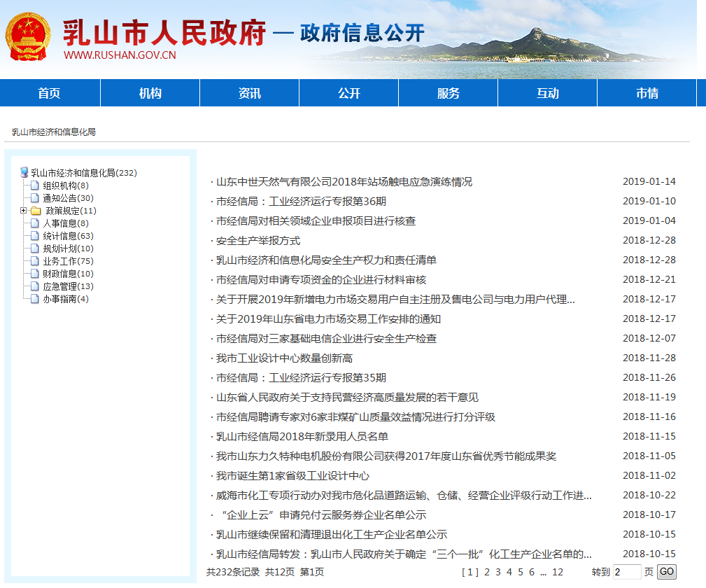Click the page icon beside 统计信息

(x=36, y=236)
